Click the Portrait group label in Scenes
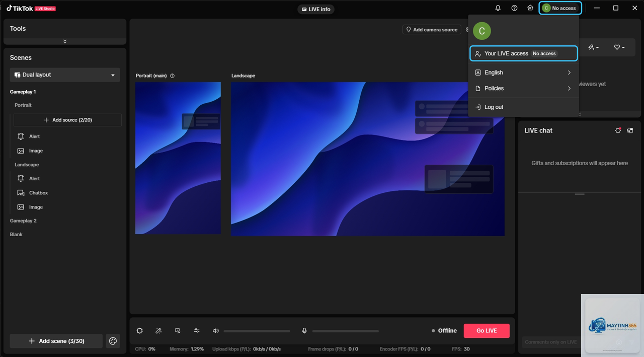The image size is (644, 357). (x=23, y=105)
